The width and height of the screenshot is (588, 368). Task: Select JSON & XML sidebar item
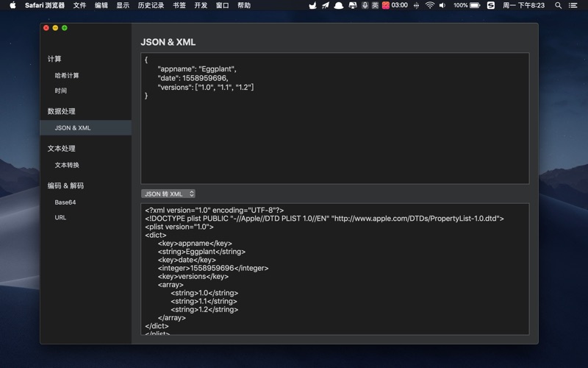click(x=73, y=128)
